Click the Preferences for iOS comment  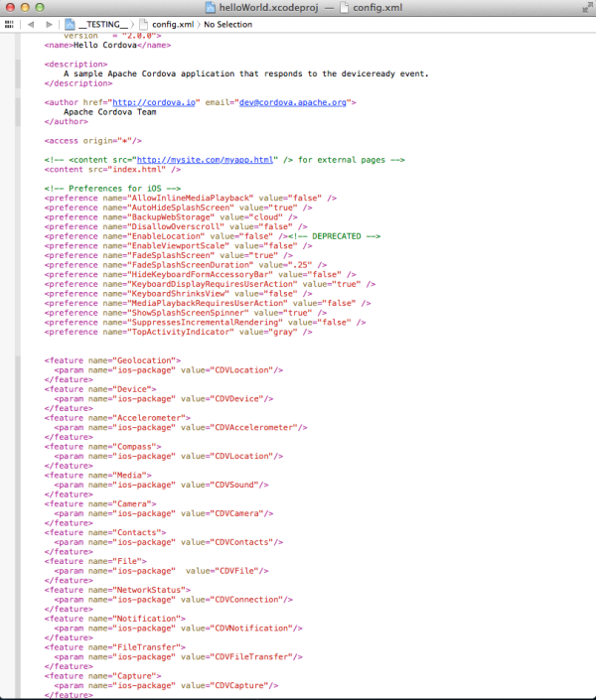(112, 189)
